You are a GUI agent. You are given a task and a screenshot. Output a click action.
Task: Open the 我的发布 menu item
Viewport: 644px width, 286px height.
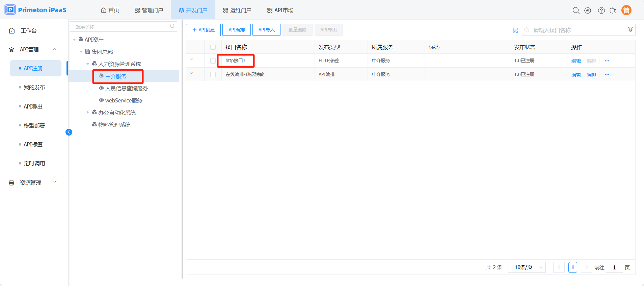click(x=34, y=87)
